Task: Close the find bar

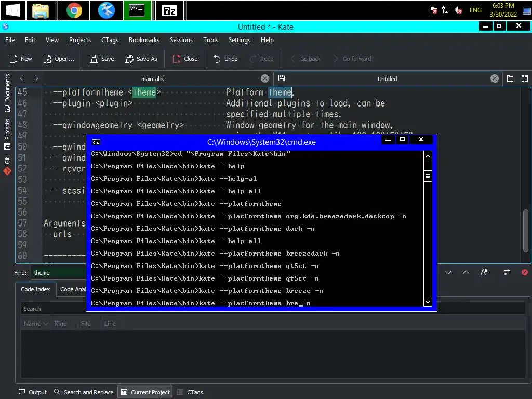Action: pos(525,272)
